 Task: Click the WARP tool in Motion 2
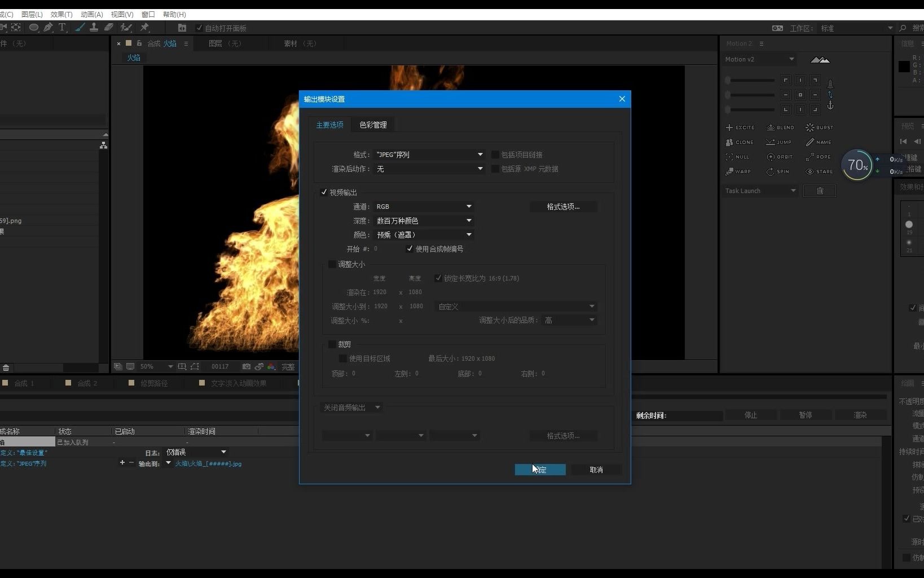738,172
